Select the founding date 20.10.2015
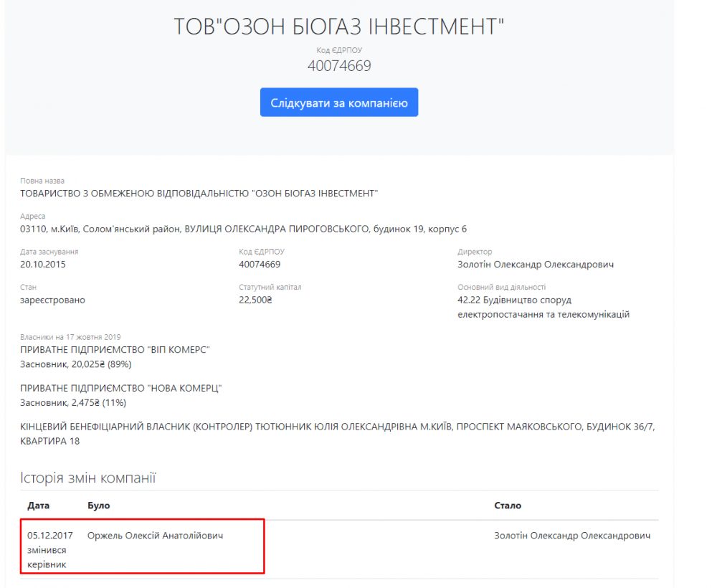The image size is (717, 588). (47, 264)
